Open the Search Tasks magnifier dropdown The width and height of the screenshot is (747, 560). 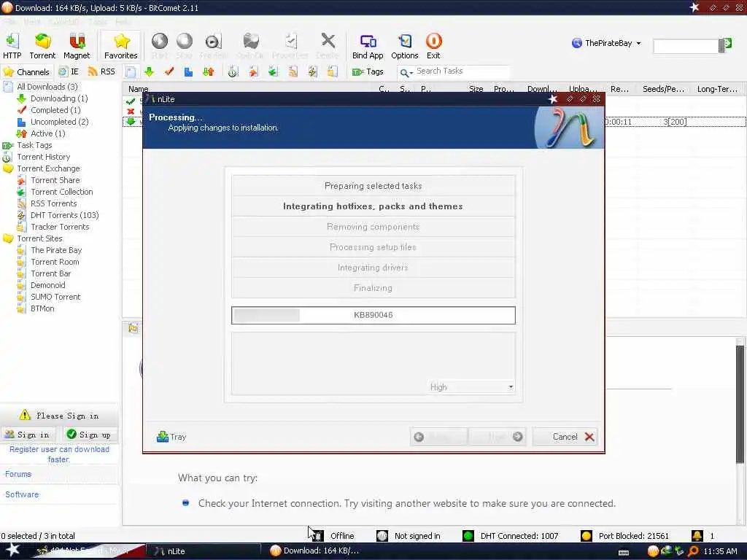coord(406,72)
